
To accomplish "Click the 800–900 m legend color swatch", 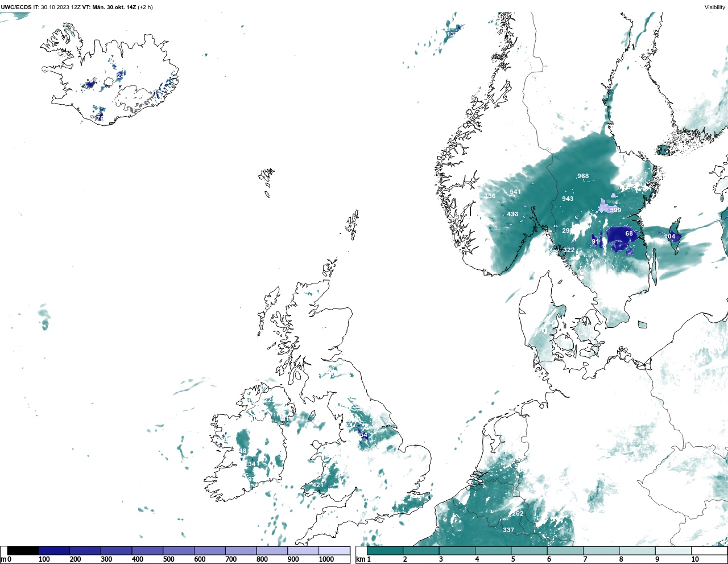I will [x=272, y=550].
